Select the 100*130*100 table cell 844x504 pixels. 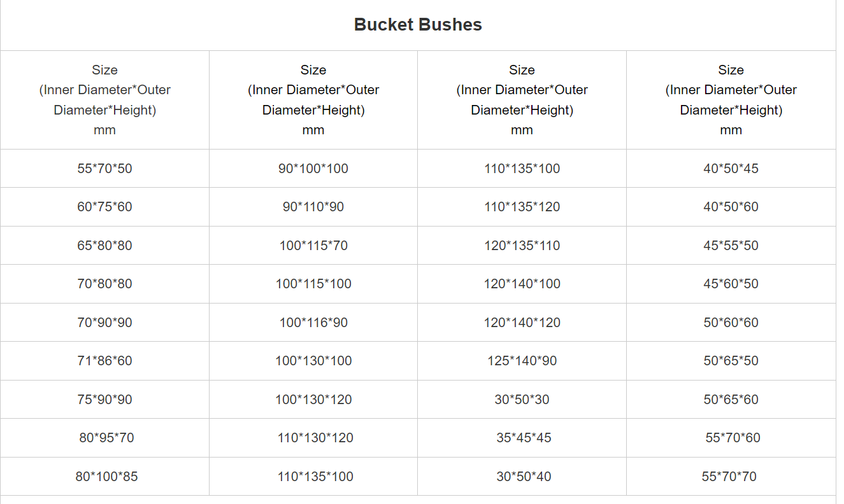point(313,361)
